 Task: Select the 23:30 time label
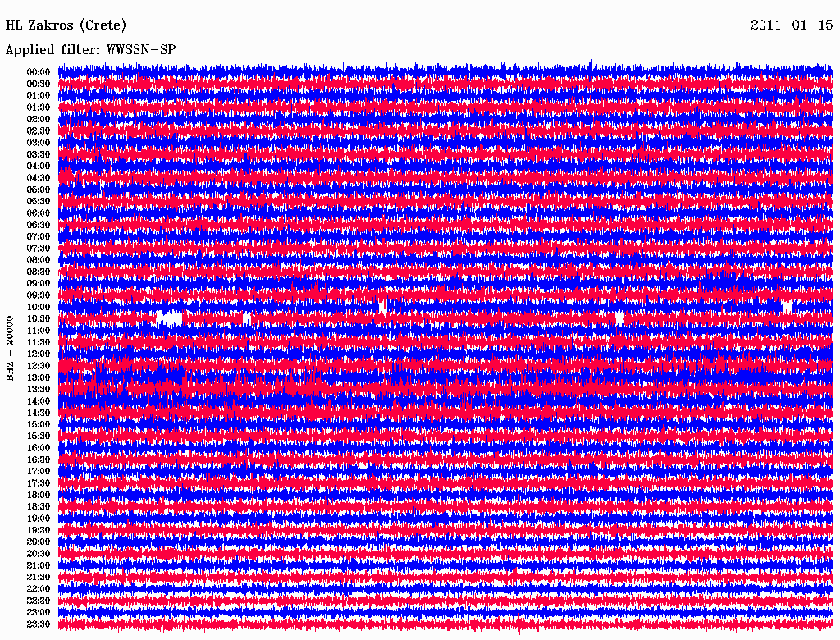39,624
